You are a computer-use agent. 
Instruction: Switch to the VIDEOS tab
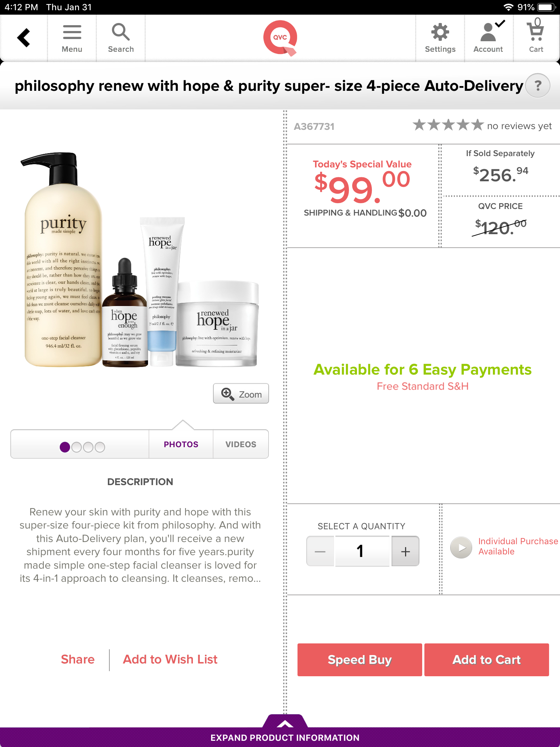pyautogui.click(x=241, y=444)
